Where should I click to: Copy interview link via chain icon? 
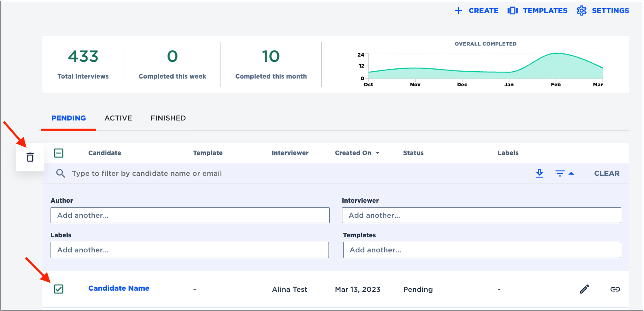[x=615, y=289]
